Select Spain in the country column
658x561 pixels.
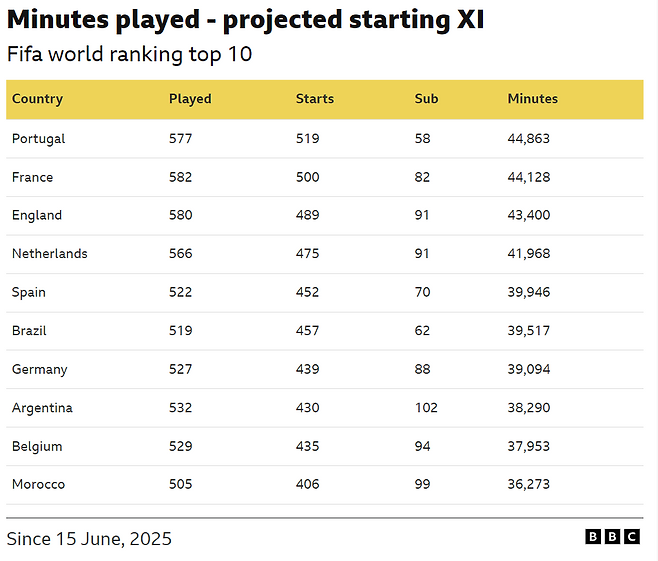click(x=29, y=292)
